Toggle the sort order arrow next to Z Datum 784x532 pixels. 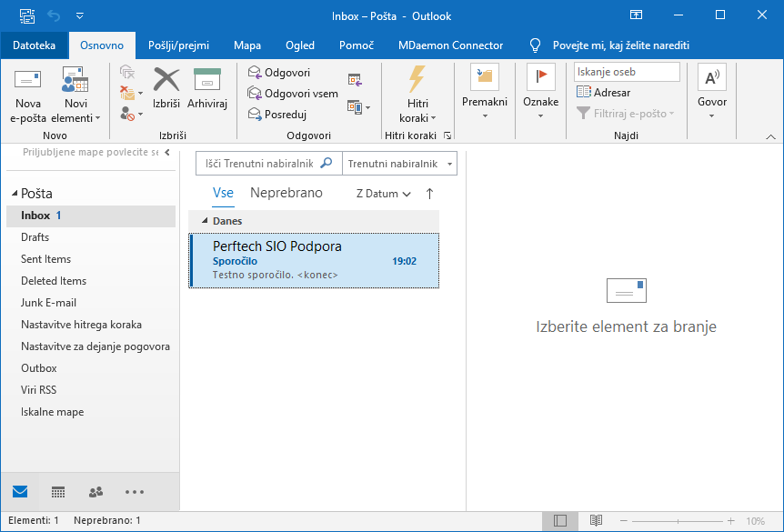[x=430, y=193]
